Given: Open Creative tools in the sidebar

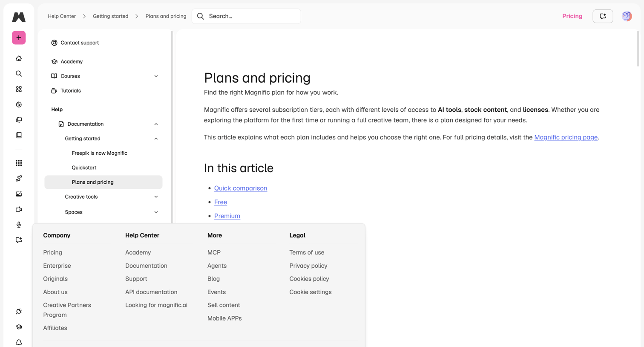Looking at the screenshot, I should [81, 197].
